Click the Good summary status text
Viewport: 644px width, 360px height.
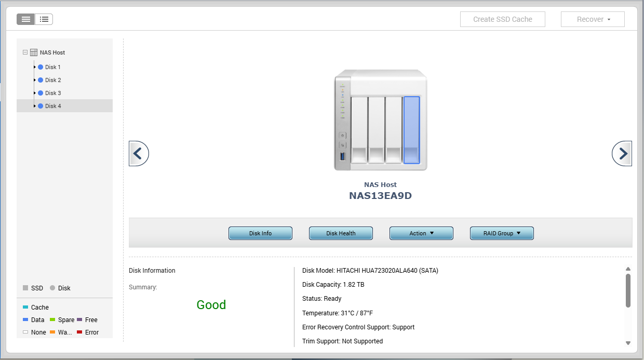coord(211,305)
